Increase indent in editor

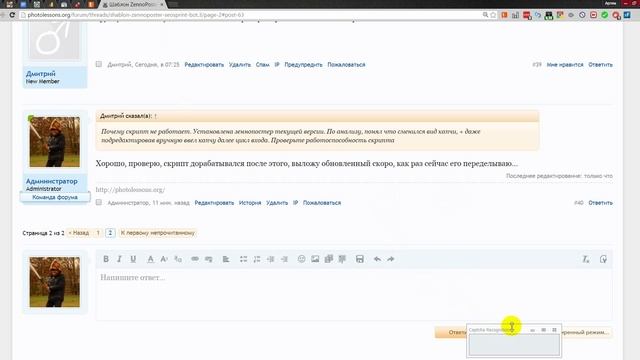pyautogui.click(x=284, y=259)
